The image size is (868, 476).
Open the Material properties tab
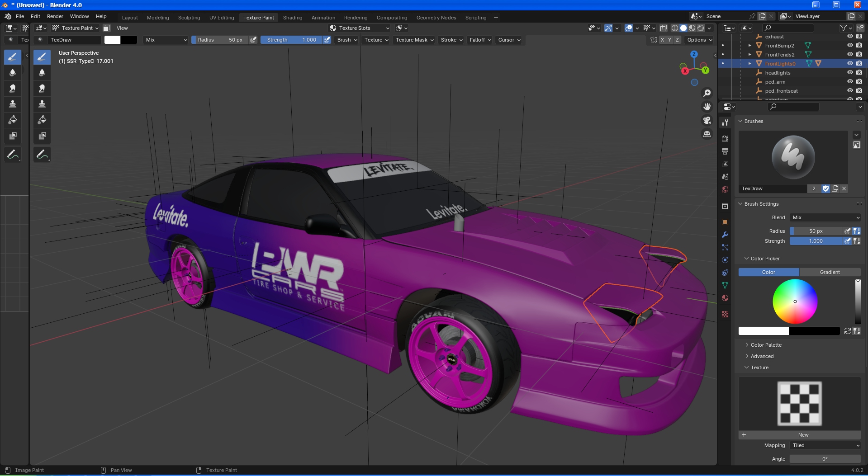click(x=725, y=298)
